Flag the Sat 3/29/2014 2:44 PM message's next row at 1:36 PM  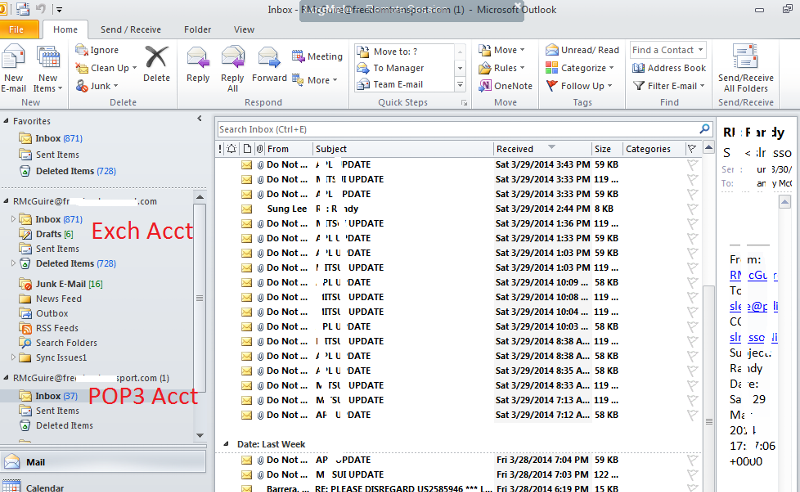tap(692, 224)
